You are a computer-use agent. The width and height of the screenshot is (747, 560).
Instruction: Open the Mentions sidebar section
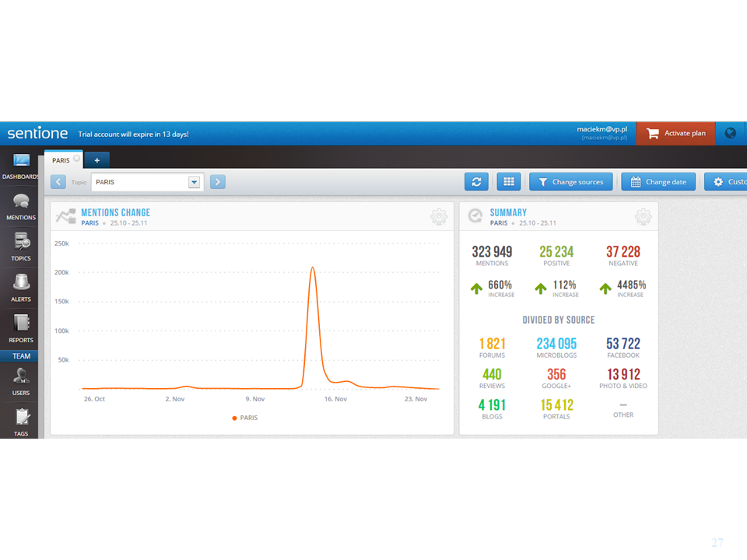(20, 207)
